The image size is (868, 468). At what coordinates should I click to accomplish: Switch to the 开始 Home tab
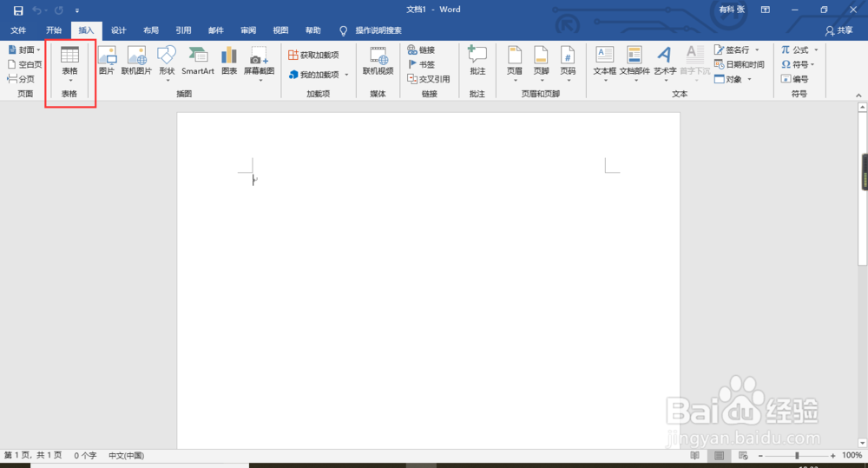coord(54,30)
